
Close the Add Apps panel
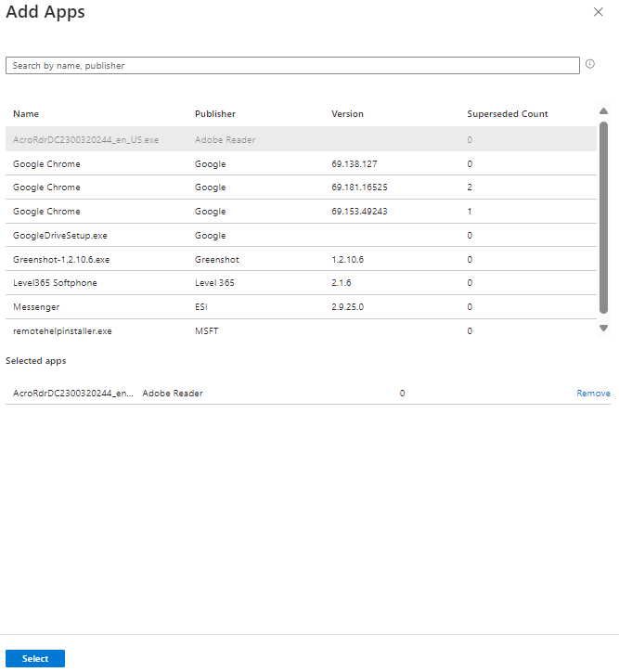tap(598, 12)
